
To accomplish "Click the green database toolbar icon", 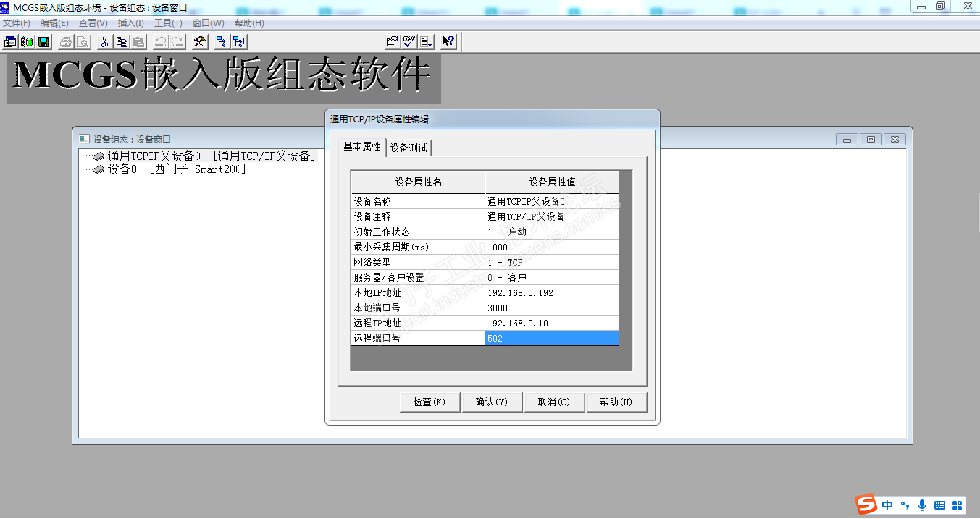I will click(x=27, y=42).
